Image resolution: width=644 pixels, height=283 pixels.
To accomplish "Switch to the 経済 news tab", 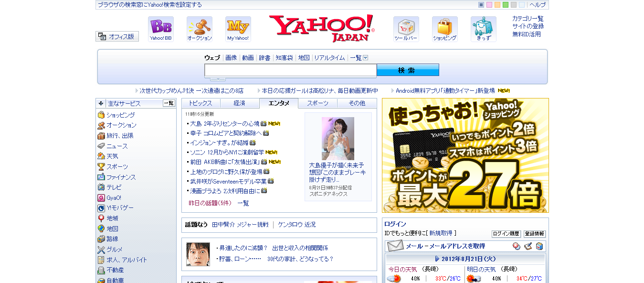I will (240, 103).
